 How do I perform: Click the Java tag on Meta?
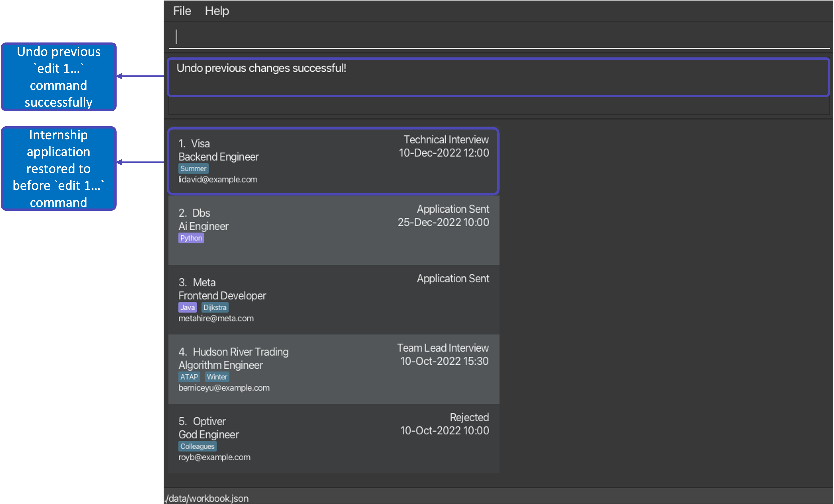187,307
